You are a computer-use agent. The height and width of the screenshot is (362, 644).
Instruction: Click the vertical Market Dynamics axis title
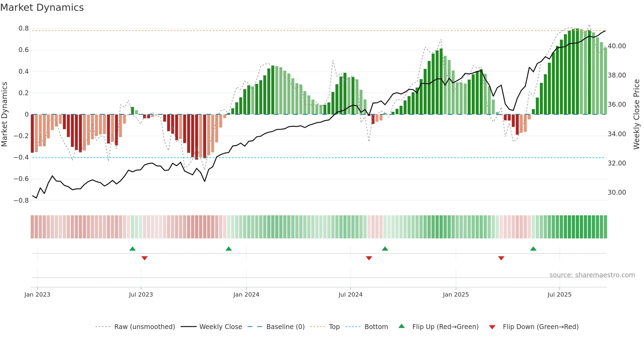[x=4, y=114]
